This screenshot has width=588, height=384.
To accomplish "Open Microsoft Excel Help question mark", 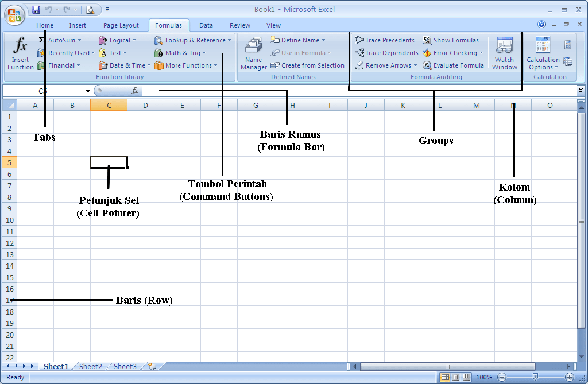I will [541, 24].
